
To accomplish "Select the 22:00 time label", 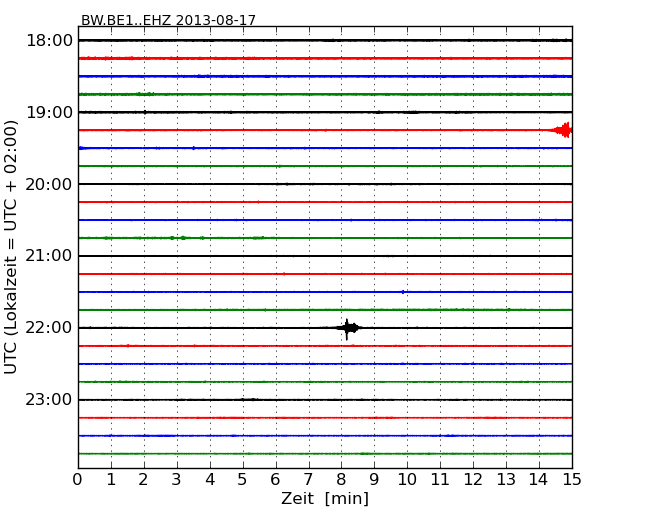I will [x=49, y=328].
